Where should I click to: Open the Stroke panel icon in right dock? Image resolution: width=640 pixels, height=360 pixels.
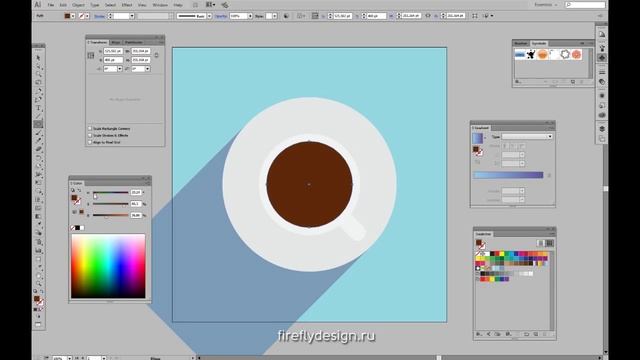tap(602, 72)
